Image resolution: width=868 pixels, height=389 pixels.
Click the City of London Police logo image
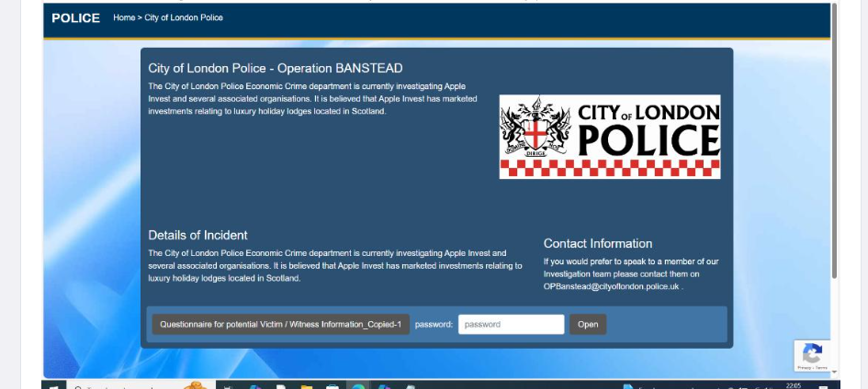(610, 137)
